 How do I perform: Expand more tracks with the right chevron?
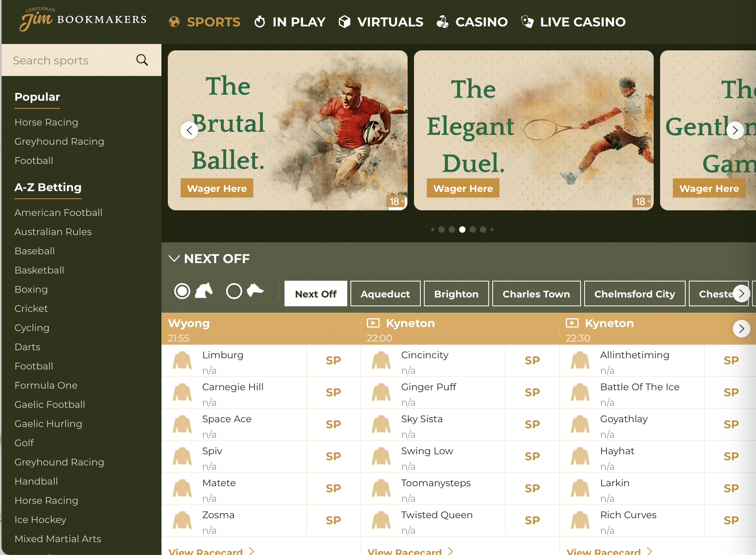742,293
